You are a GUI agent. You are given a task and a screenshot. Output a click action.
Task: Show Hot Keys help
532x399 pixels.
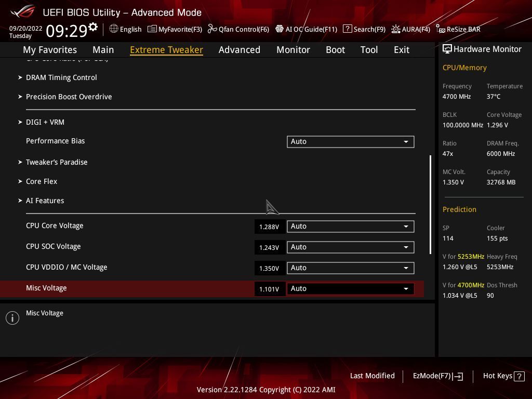[503, 376]
